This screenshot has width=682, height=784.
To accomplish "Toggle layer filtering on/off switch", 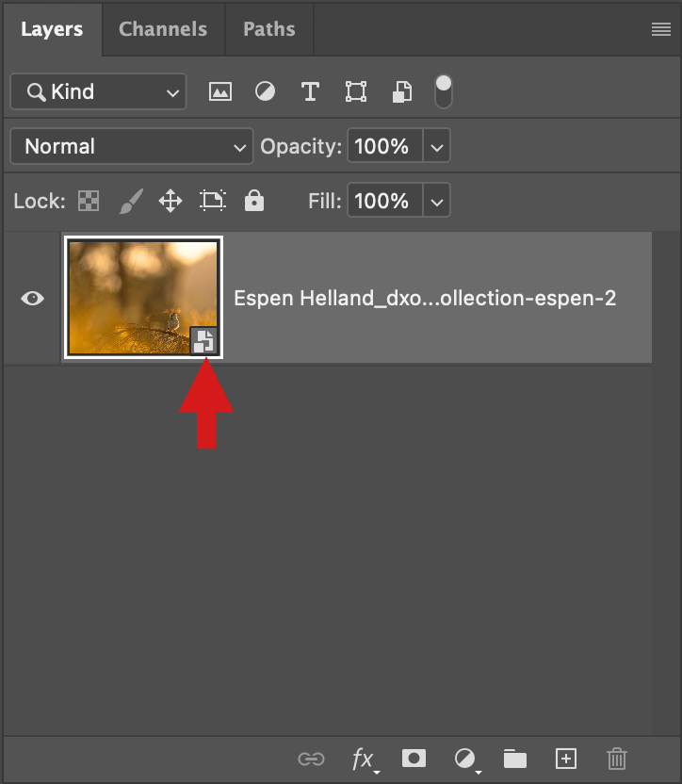I will (x=444, y=91).
